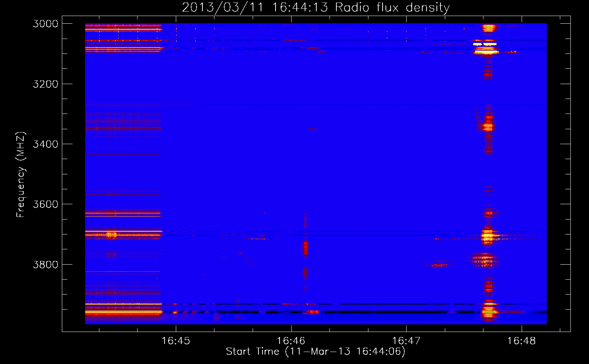Screen dimensions: 589x364
Task: Click the 16:48 time tick label
Action: 521,341
